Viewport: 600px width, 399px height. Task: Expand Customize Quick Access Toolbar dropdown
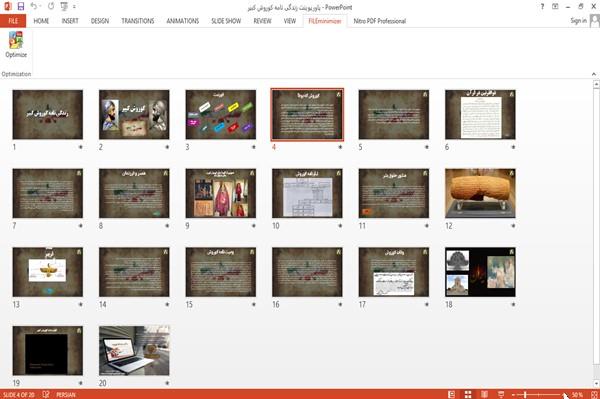[74, 7]
